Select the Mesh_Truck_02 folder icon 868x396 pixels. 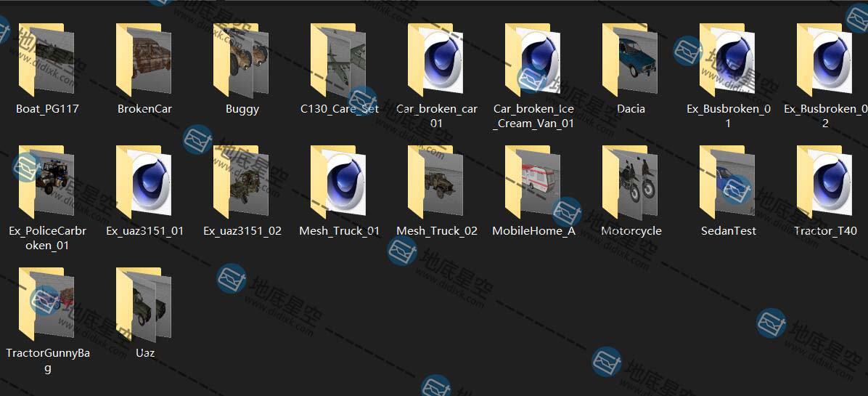point(436,182)
